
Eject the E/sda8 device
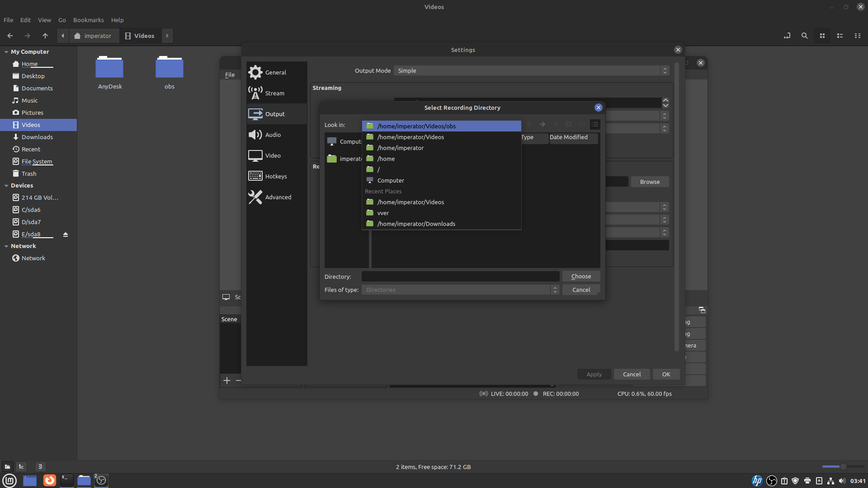(66, 235)
